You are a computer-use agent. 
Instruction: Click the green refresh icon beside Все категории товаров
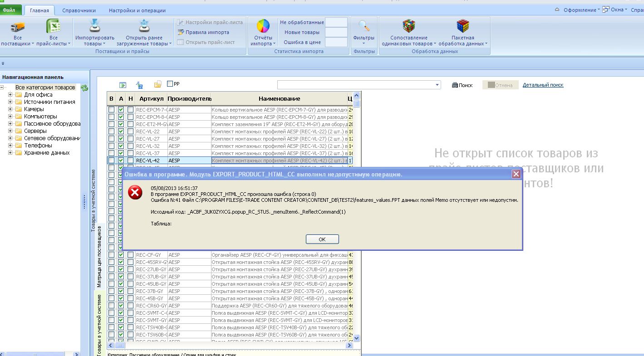pyautogui.click(x=84, y=88)
